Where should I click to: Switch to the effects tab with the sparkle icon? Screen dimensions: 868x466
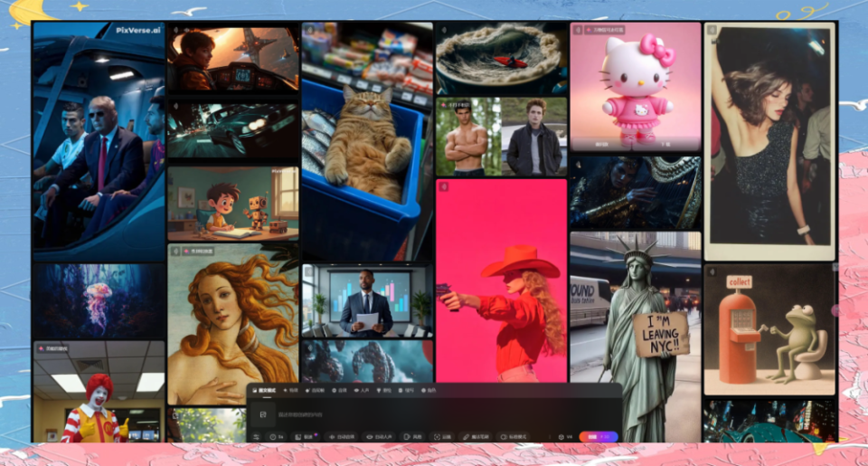point(290,390)
